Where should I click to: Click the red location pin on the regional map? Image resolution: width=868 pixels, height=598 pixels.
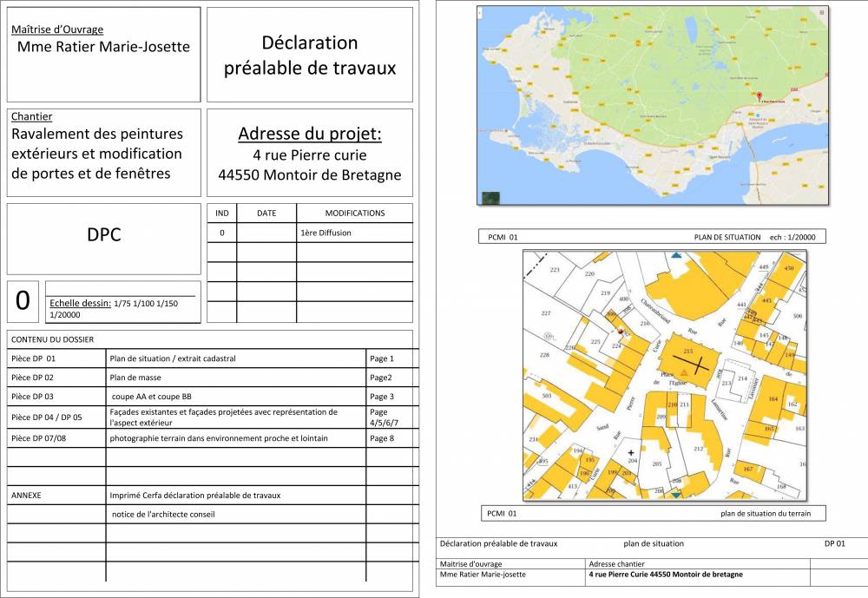tap(759, 96)
